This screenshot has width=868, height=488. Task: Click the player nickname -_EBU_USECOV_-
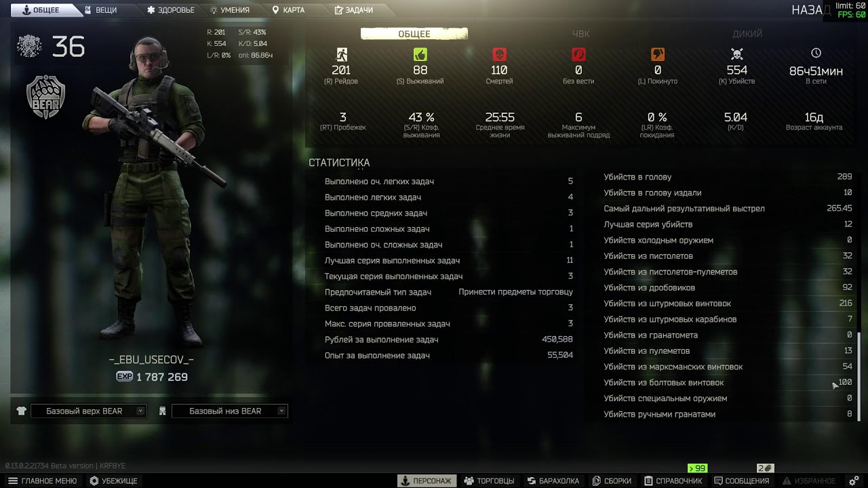click(151, 360)
